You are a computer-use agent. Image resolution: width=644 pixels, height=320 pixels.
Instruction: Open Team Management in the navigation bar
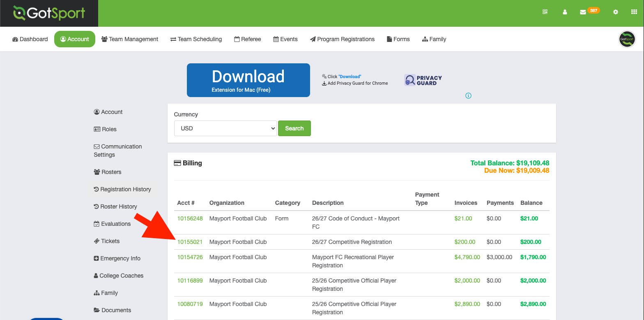tap(130, 39)
